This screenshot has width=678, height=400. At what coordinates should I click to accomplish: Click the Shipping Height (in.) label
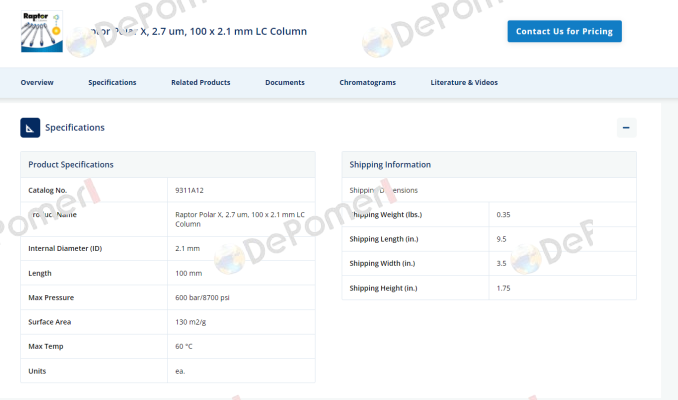[x=384, y=288]
